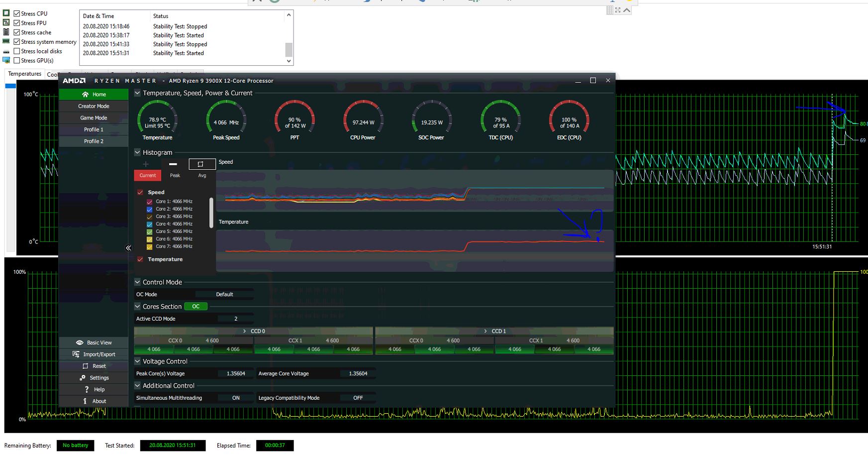
Task: Click the Help question mark icon
Action: click(87, 389)
